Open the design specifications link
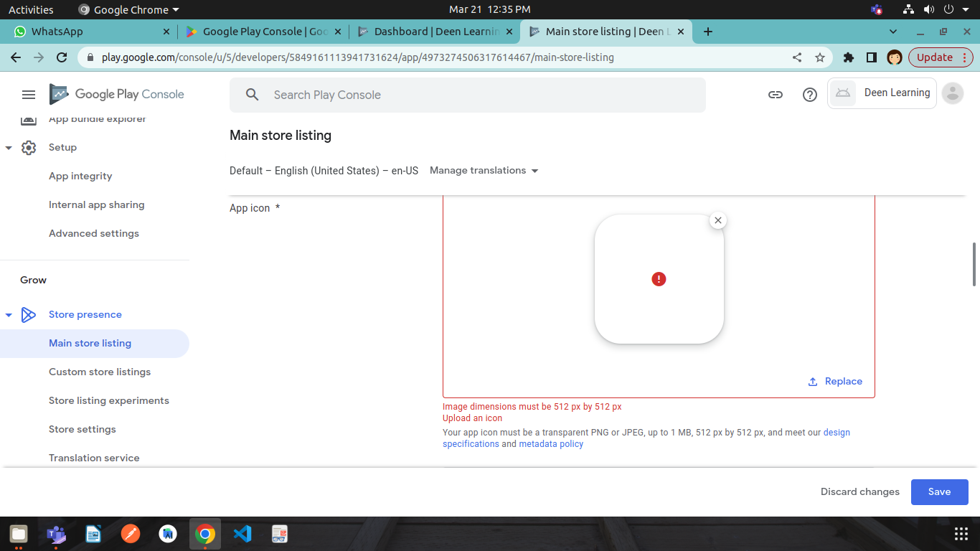 tap(837, 433)
